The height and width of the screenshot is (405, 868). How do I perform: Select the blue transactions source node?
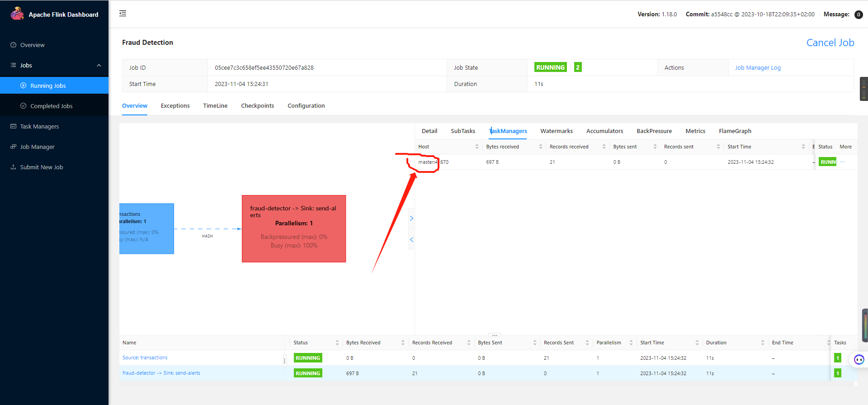point(146,229)
